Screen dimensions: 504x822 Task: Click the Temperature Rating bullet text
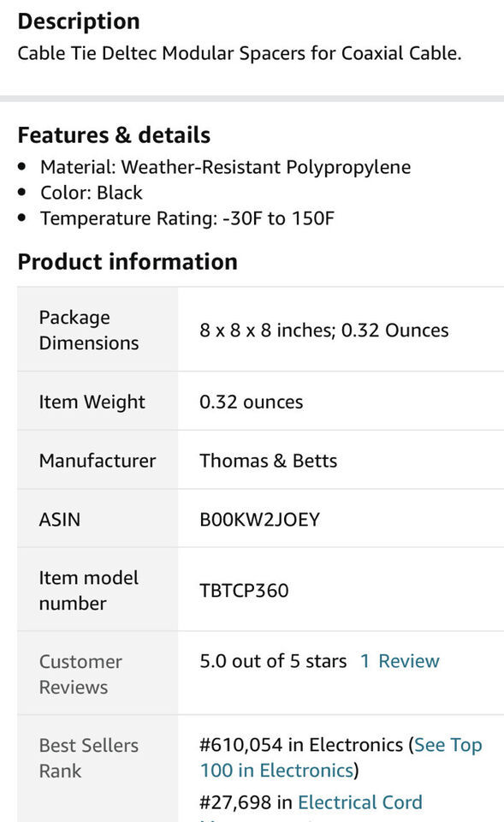[x=187, y=218]
